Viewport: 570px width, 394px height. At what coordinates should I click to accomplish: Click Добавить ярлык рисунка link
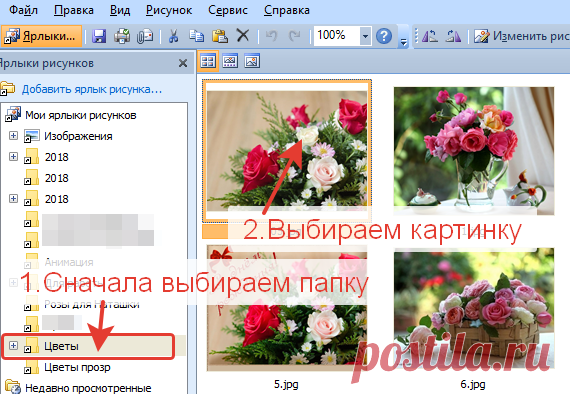92,89
